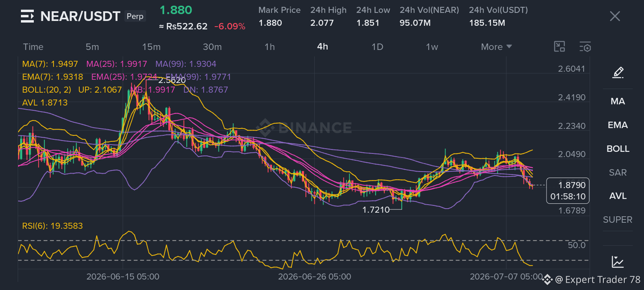Click the AVL 1.8713 legend
Viewport: 644px width, 290px height.
click(45, 103)
